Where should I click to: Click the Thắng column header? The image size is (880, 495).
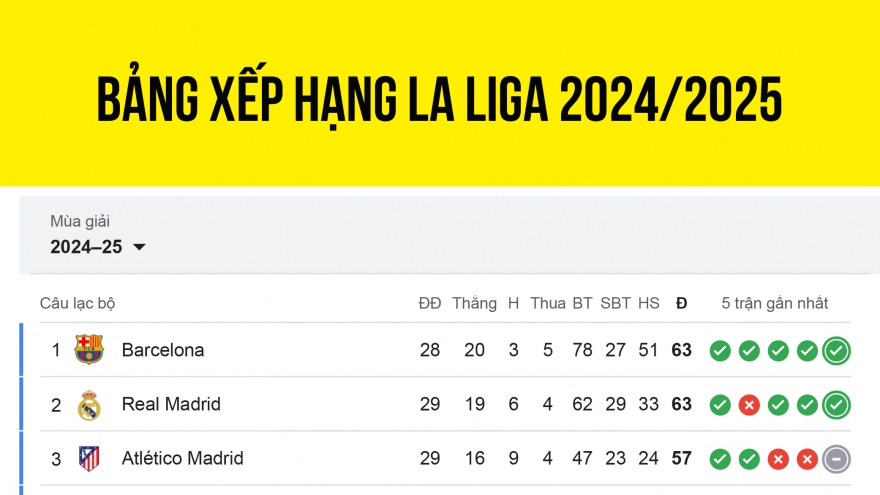tap(474, 303)
